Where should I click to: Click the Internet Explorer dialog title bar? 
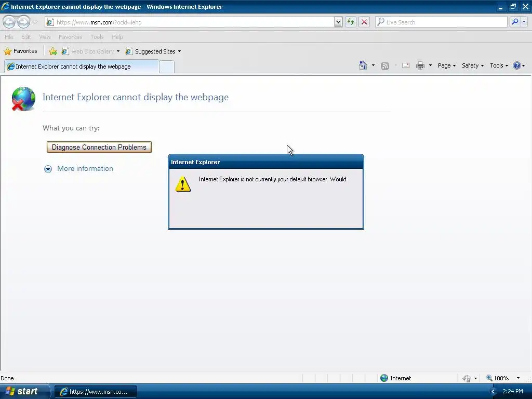(x=266, y=162)
